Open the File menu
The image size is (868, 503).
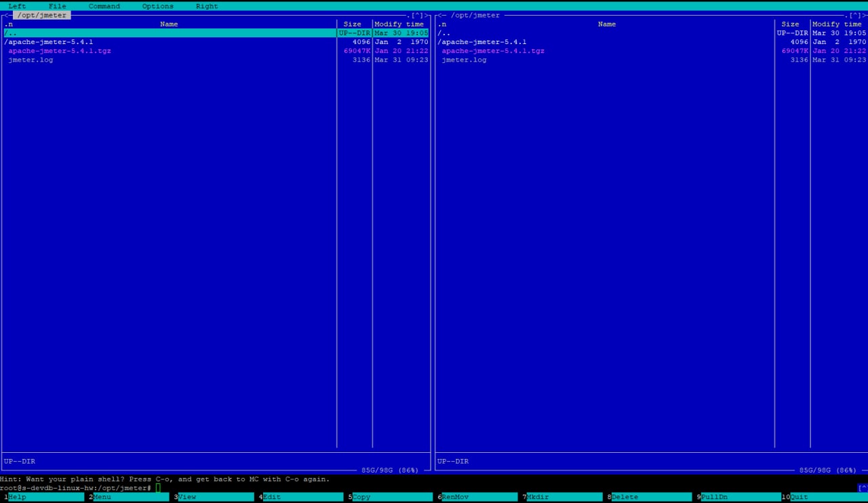click(x=58, y=6)
